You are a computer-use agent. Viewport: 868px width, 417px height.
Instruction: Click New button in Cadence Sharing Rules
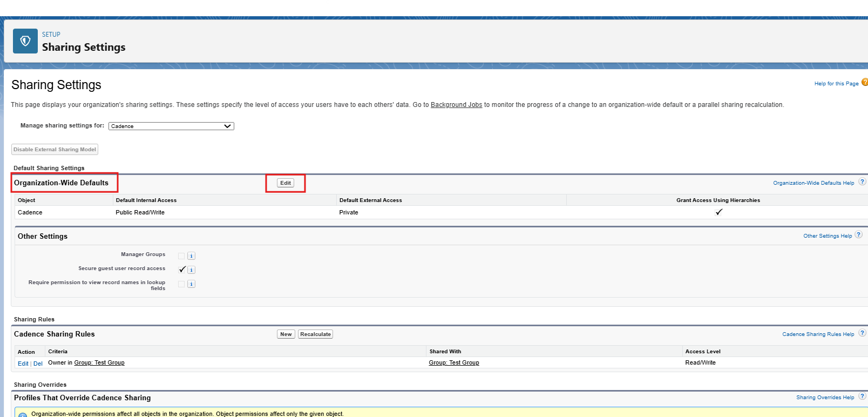point(286,334)
